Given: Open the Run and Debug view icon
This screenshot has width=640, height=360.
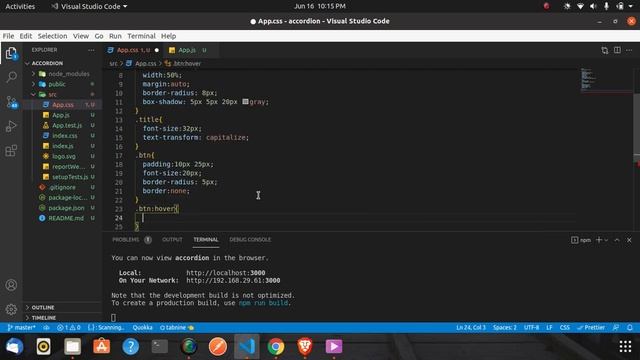Looking at the screenshot, I should tap(11, 126).
